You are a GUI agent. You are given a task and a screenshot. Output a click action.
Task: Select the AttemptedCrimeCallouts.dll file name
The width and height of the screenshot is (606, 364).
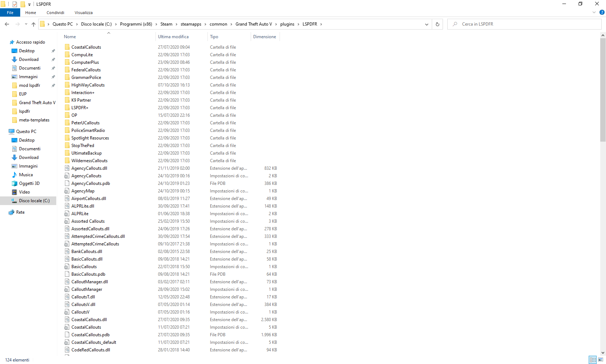(98, 236)
